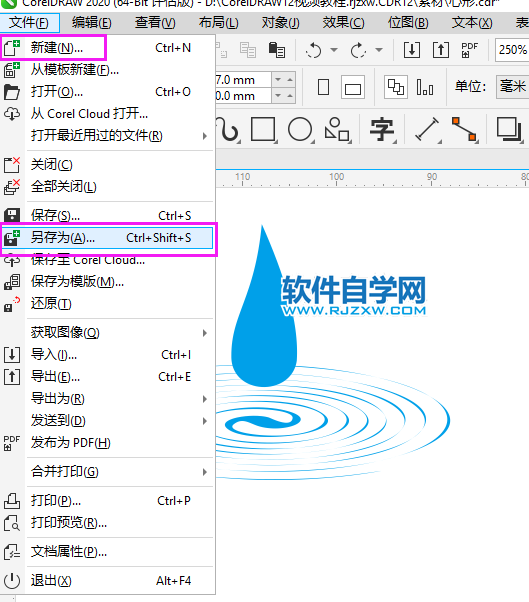Select 从 Corel Cloud 打开 entry

[x=107, y=114]
